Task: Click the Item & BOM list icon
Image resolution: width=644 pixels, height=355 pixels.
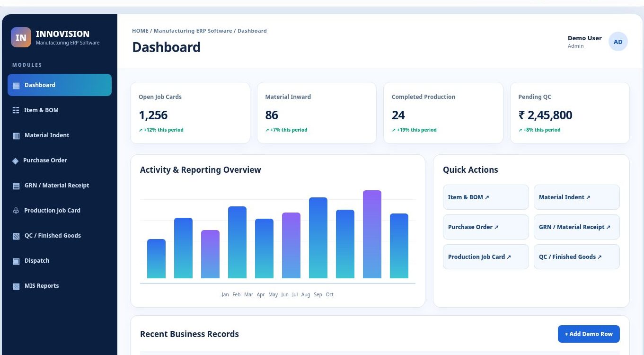Action: click(x=16, y=110)
